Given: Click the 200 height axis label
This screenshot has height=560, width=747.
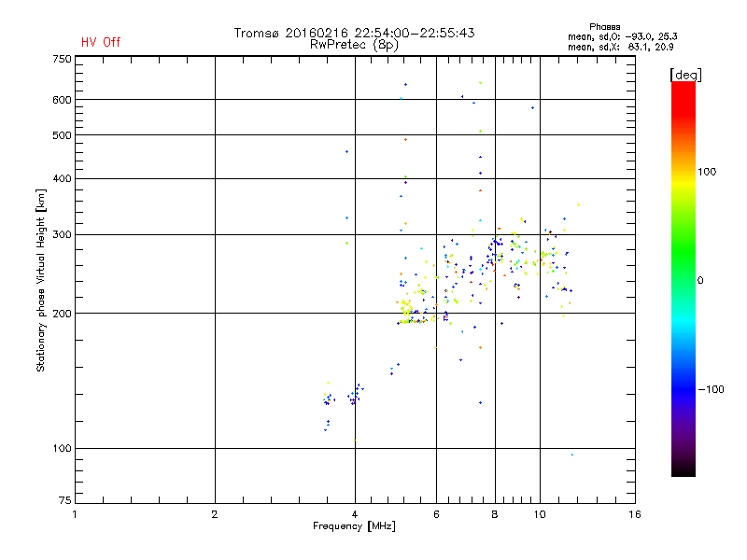Looking at the screenshot, I should (62, 314).
